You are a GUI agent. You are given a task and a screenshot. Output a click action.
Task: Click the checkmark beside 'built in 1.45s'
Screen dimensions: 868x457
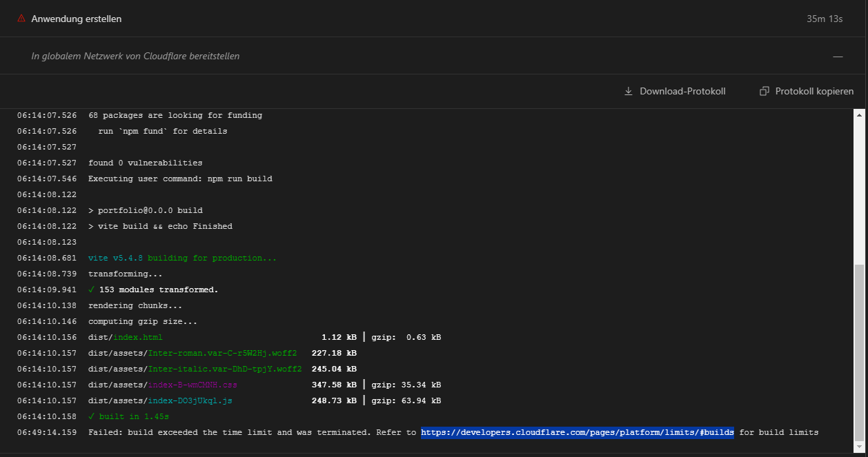91,416
